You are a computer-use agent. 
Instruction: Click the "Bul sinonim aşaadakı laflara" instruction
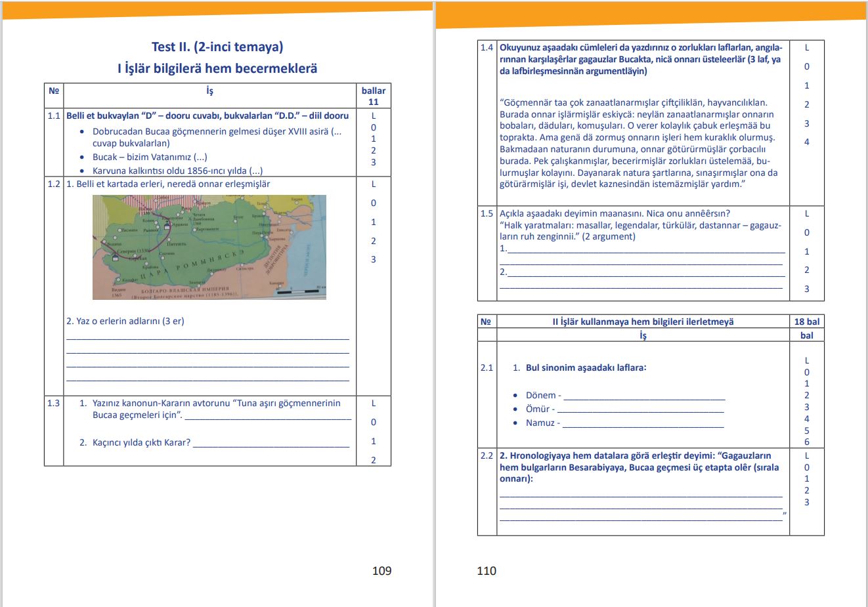[586, 367]
